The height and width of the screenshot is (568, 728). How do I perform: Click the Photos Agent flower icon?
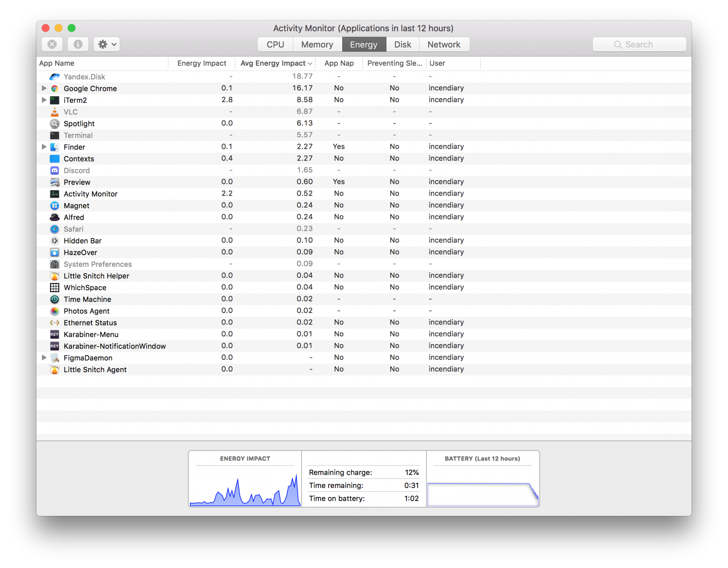(x=55, y=311)
